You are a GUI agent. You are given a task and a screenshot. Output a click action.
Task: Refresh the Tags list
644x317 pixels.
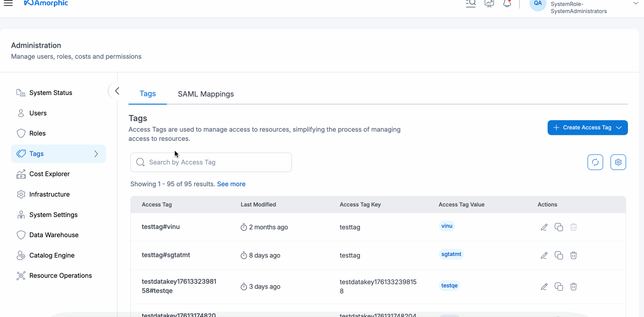pos(595,162)
